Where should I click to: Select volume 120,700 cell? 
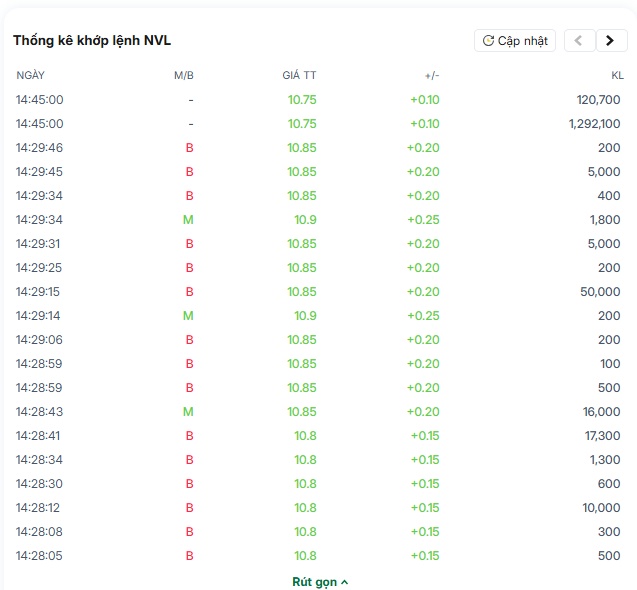[x=598, y=100]
